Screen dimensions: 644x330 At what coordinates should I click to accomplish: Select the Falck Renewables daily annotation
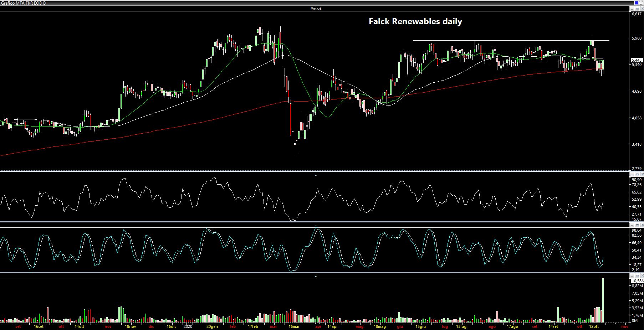pos(415,21)
